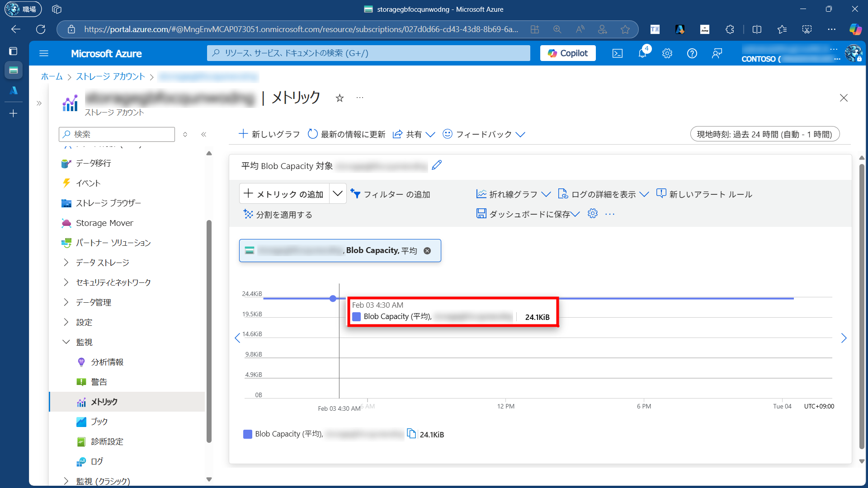
Task: Click the time range selector pill
Action: pos(764,134)
